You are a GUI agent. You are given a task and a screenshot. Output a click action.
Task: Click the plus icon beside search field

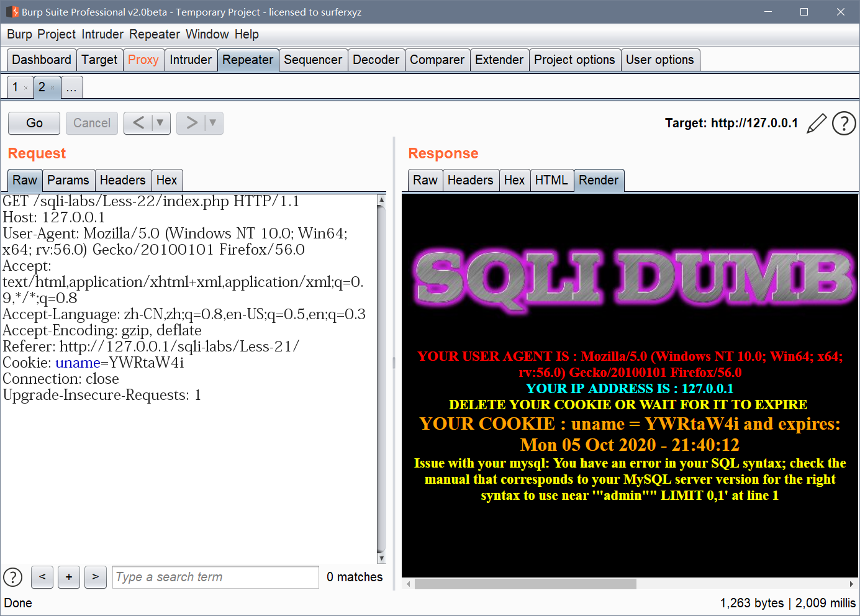[68, 577]
